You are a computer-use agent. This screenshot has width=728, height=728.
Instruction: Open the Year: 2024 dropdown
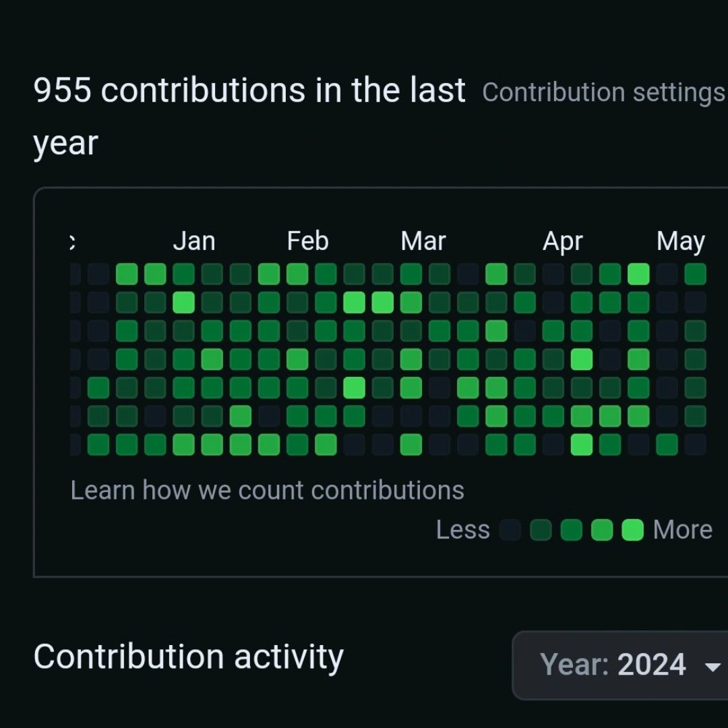(x=620, y=665)
